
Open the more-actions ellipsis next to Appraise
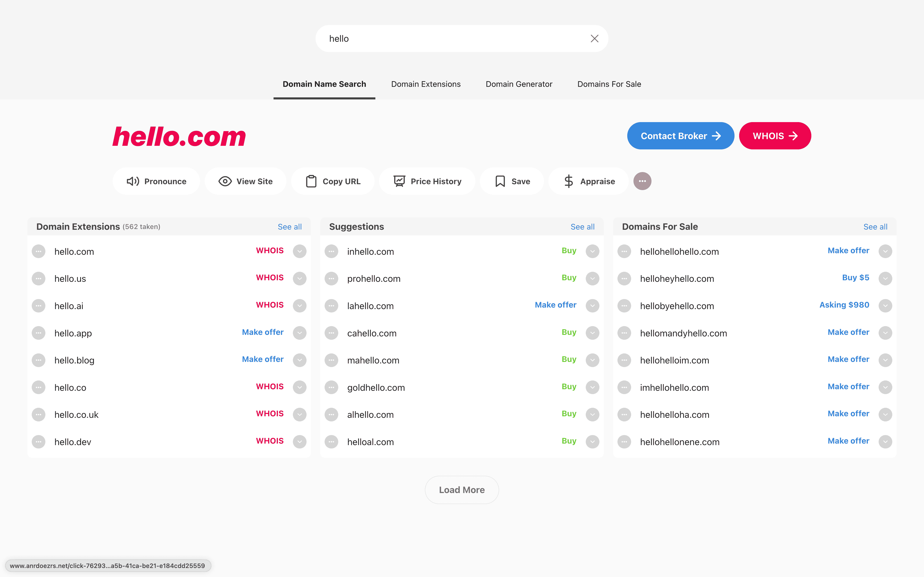[x=642, y=181]
